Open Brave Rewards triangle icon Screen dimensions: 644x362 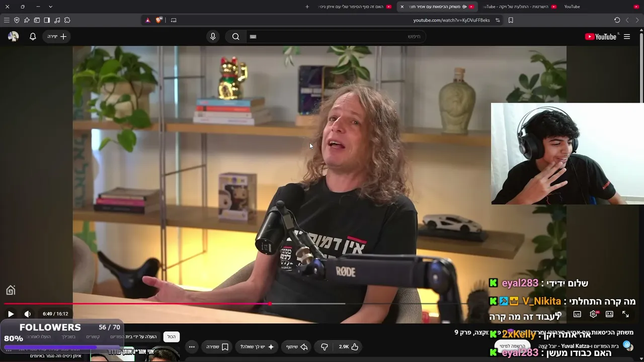coord(147,20)
